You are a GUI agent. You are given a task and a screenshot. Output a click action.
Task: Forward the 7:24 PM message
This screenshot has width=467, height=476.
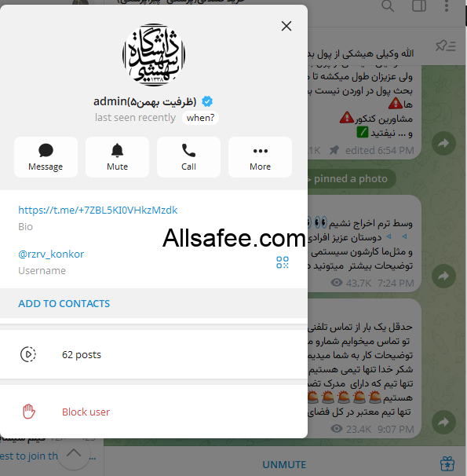[443, 276]
